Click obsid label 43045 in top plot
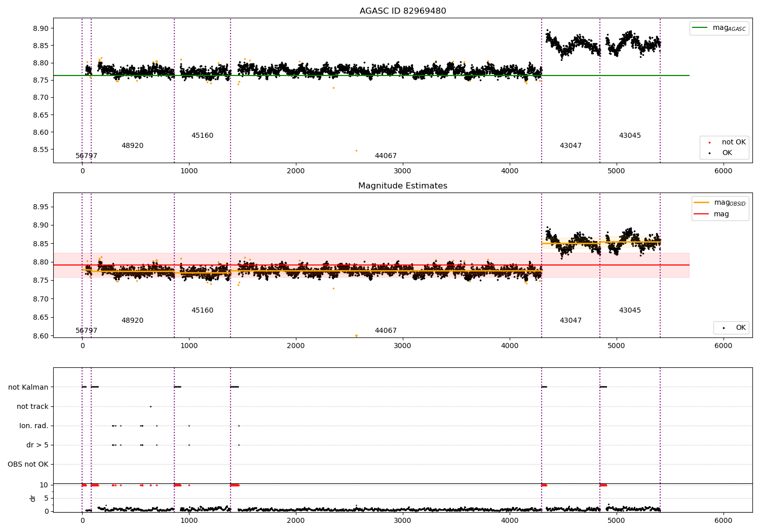This screenshot has height=532, width=760. 630,136
